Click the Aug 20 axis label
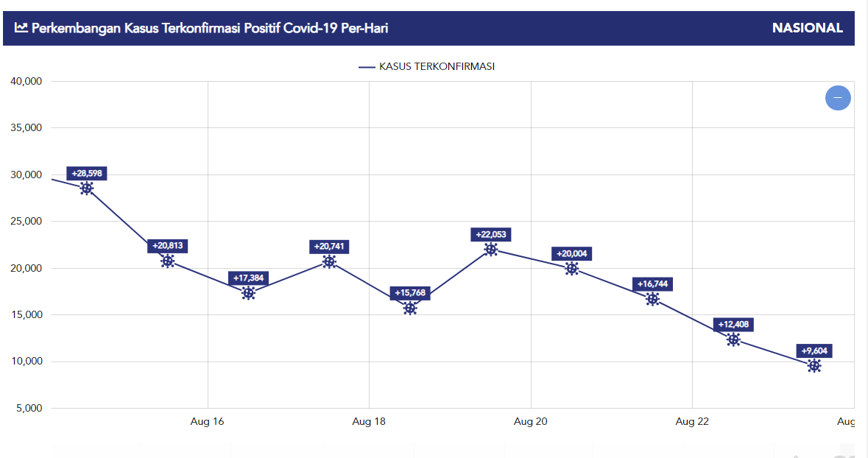 pyautogui.click(x=531, y=421)
